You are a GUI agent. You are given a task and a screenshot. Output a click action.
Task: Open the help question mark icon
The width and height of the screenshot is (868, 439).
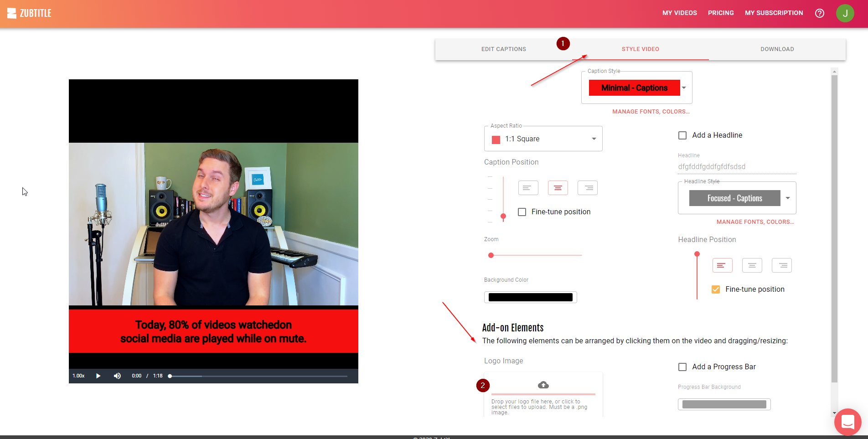coord(819,13)
